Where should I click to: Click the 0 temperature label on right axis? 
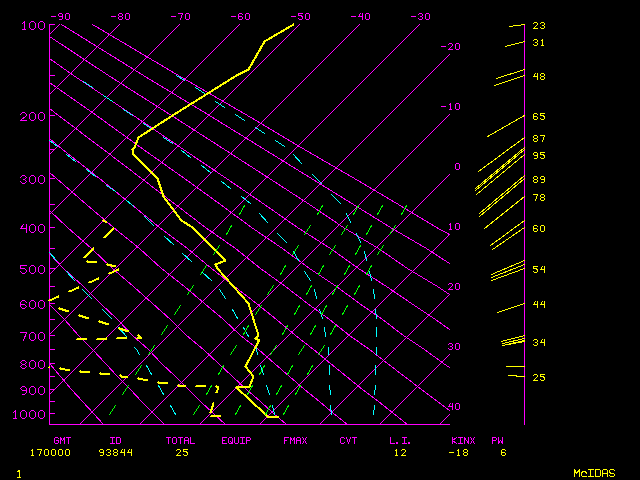tap(457, 167)
